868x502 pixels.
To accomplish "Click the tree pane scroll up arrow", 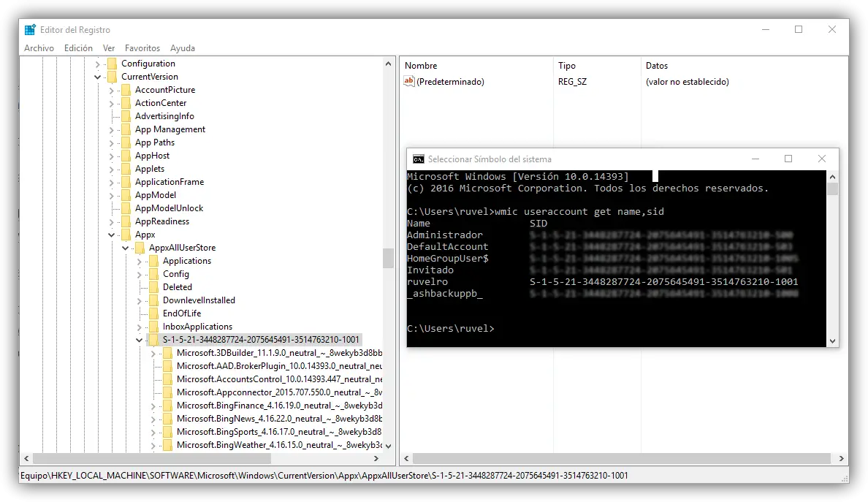I will tap(388, 64).
